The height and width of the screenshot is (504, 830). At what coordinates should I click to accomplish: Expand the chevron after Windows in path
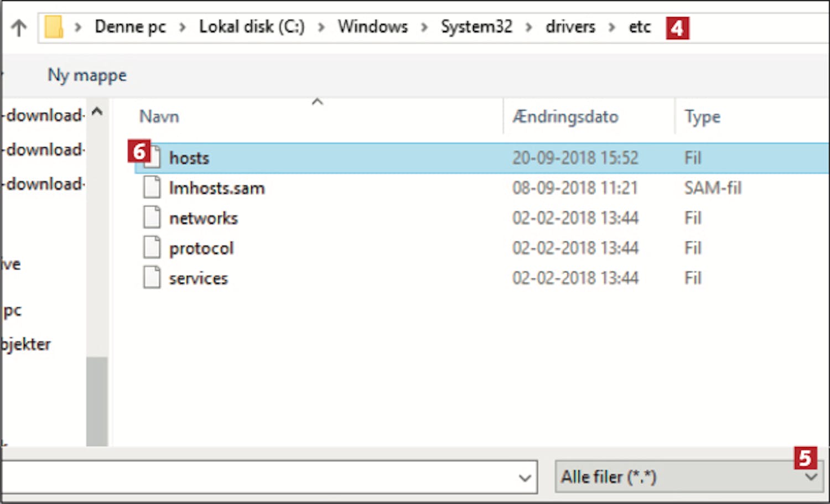coord(424,27)
